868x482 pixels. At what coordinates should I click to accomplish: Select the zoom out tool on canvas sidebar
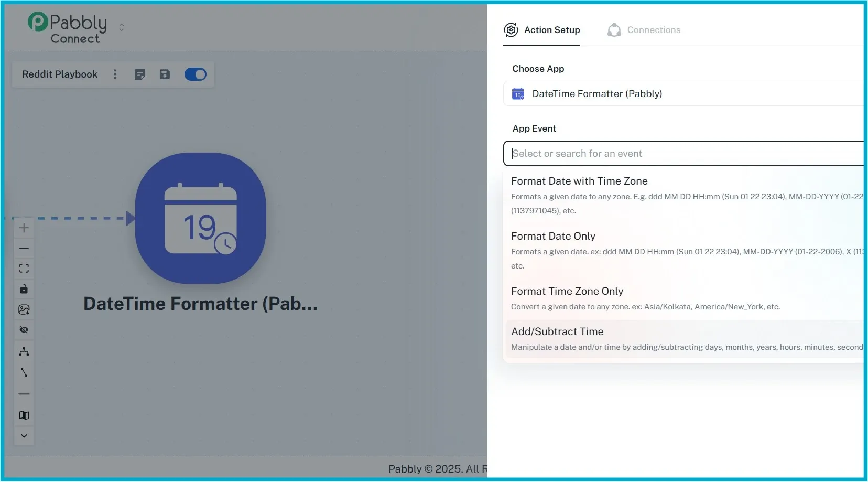coord(24,248)
